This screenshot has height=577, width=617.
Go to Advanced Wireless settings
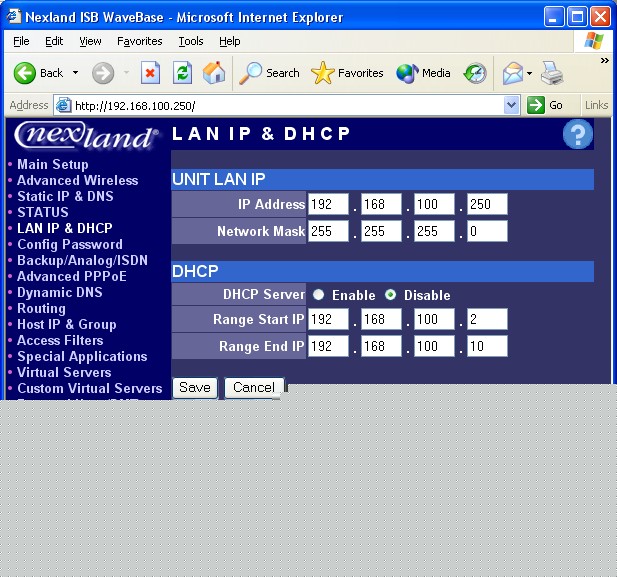78,180
